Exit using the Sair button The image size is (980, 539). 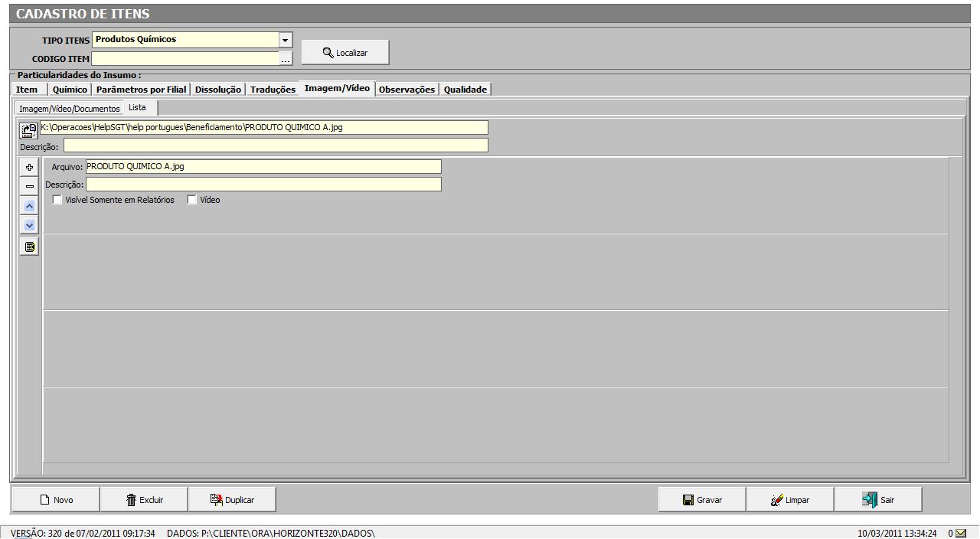coord(878,500)
